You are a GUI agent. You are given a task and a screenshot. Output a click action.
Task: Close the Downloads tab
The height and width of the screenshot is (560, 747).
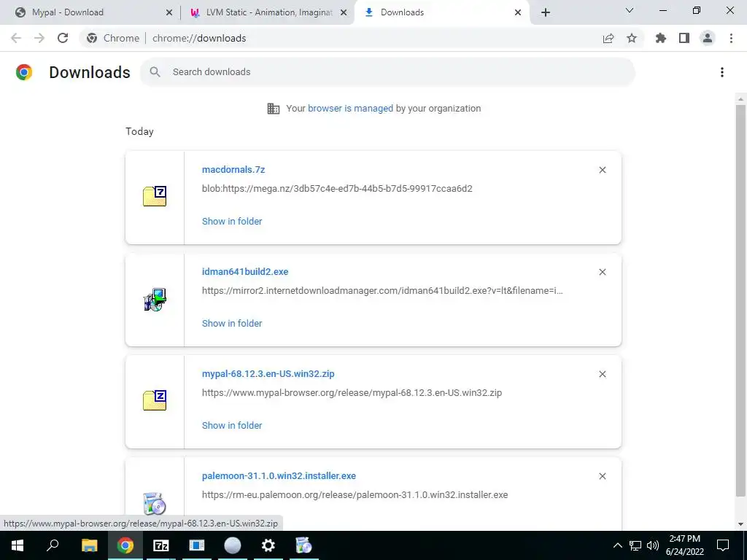coord(518,12)
